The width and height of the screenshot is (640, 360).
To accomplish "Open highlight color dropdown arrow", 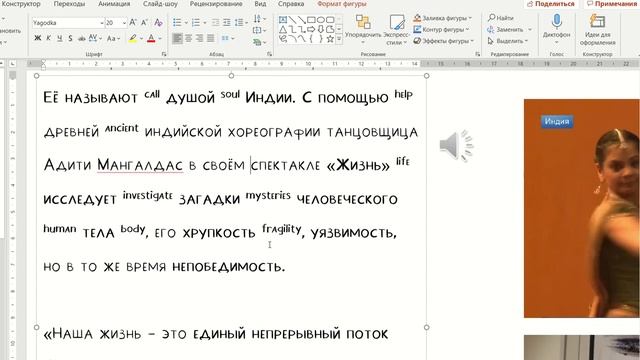I will click(141, 39).
